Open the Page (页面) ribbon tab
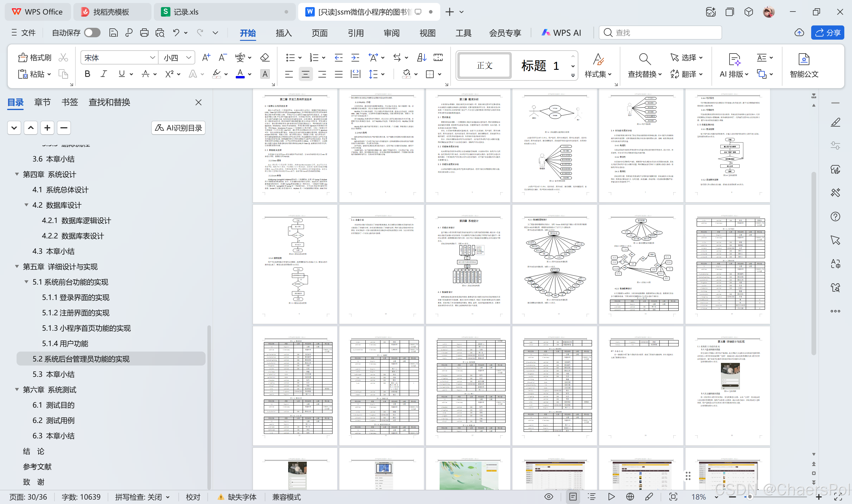This screenshot has height=504, width=852. [x=319, y=33]
